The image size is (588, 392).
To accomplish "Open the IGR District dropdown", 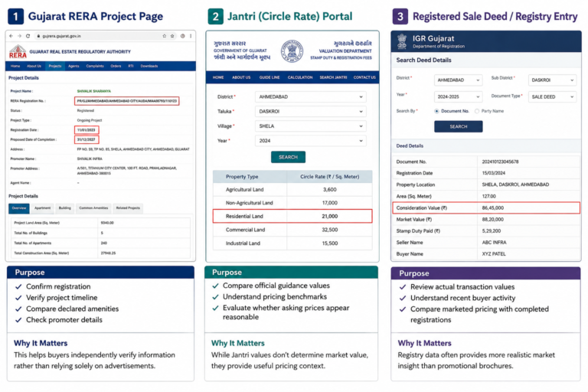I will (x=458, y=80).
